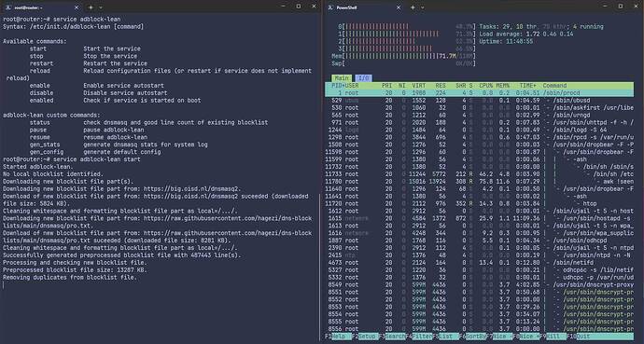Close the root@router tab

pyautogui.click(x=77, y=7)
